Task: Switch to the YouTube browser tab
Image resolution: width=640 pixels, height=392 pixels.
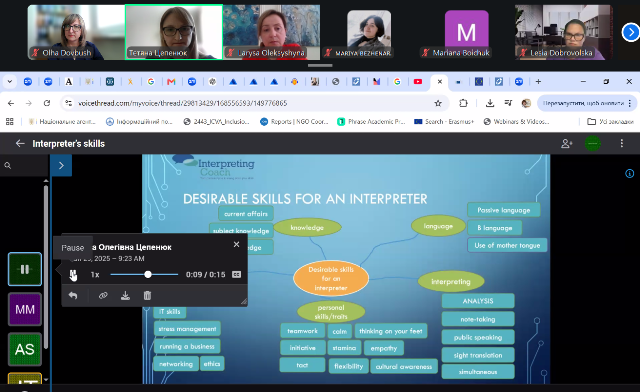Action: pyautogui.click(x=418, y=82)
